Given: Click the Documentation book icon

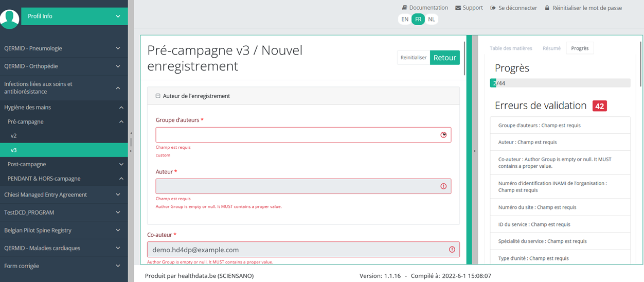Looking at the screenshot, I should click(405, 8).
